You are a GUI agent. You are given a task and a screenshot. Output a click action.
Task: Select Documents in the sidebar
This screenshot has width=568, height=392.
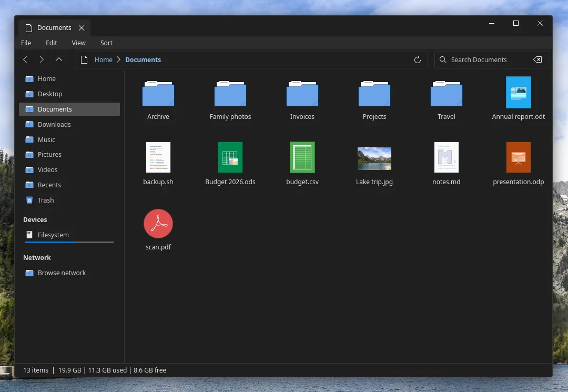tap(69, 109)
